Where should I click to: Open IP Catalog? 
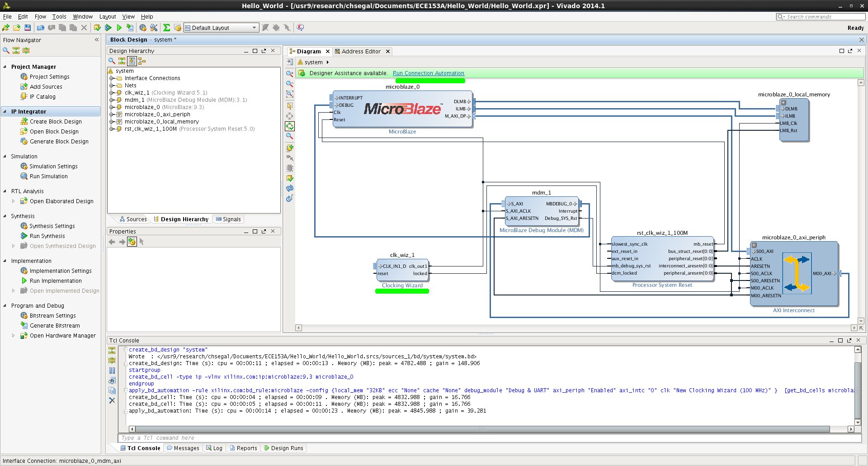(42, 97)
